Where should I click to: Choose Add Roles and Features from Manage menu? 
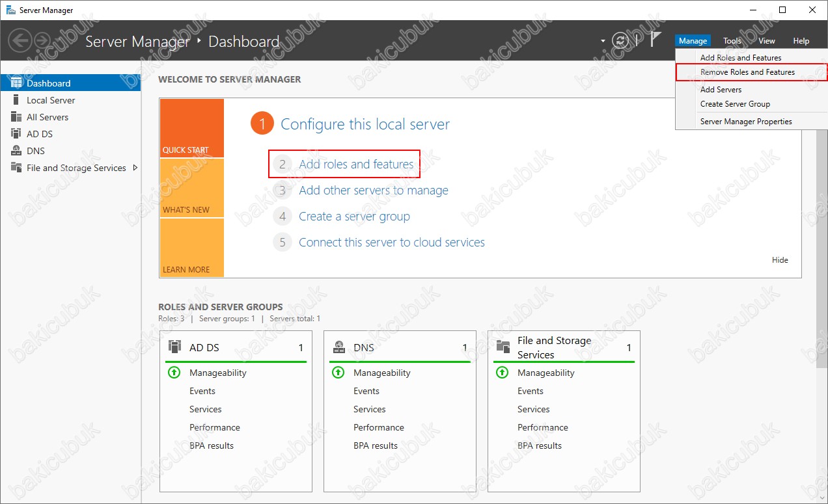[x=751, y=57]
